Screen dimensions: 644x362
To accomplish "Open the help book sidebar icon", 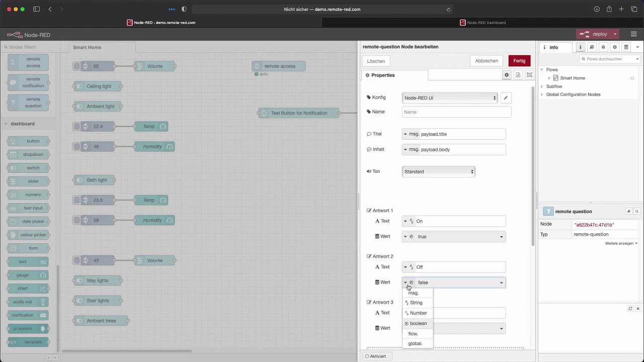I will [x=592, y=47].
